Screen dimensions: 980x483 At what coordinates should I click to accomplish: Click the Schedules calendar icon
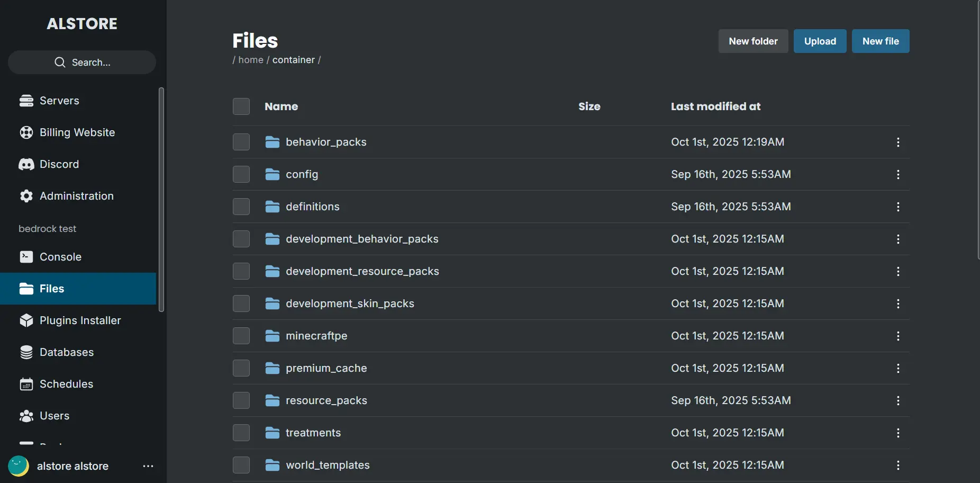coord(27,384)
